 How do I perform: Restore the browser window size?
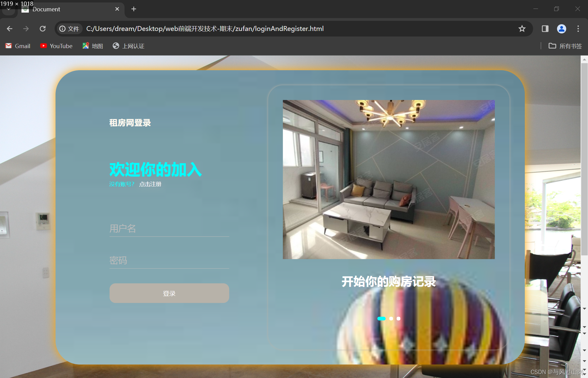point(556,9)
